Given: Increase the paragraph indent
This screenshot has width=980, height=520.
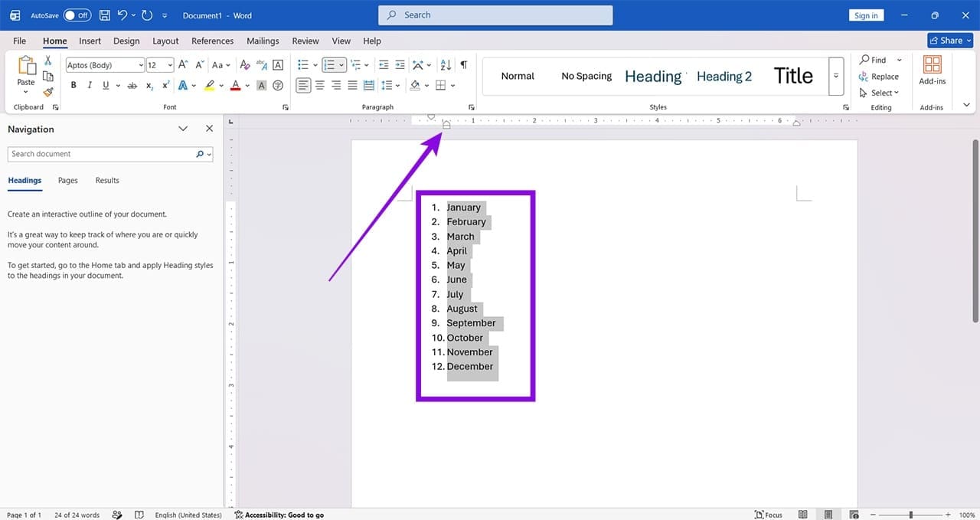Looking at the screenshot, I should (x=400, y=65).
